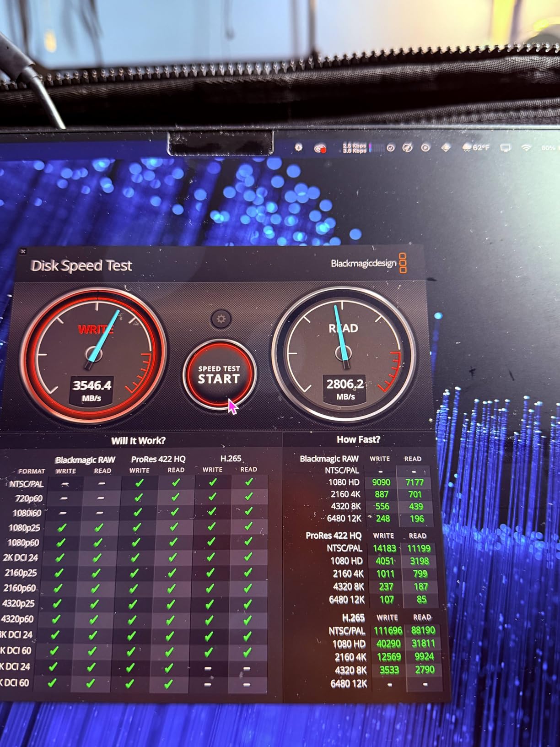Open the display mirroring menu icon

pyautogui.click(x=506, y=148)
